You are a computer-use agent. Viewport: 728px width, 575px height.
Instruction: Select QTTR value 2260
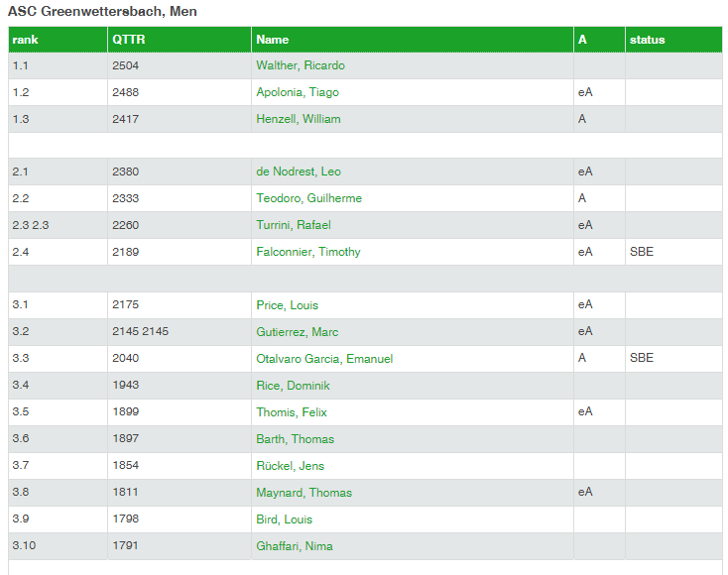click(125, 225)
